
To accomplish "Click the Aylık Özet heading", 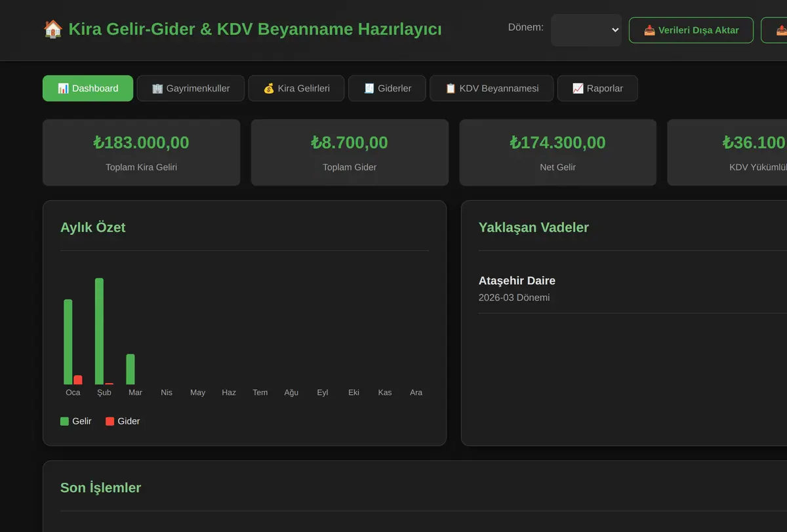I will [x=93, y=228].
